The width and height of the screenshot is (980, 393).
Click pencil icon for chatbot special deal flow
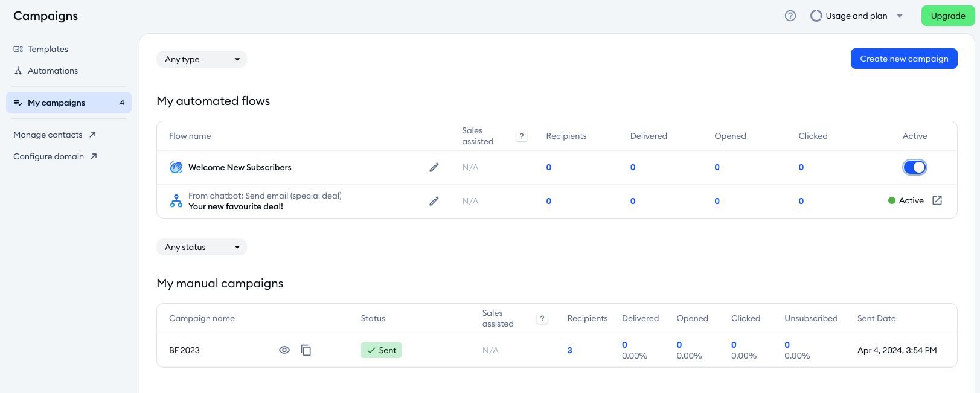434,201
